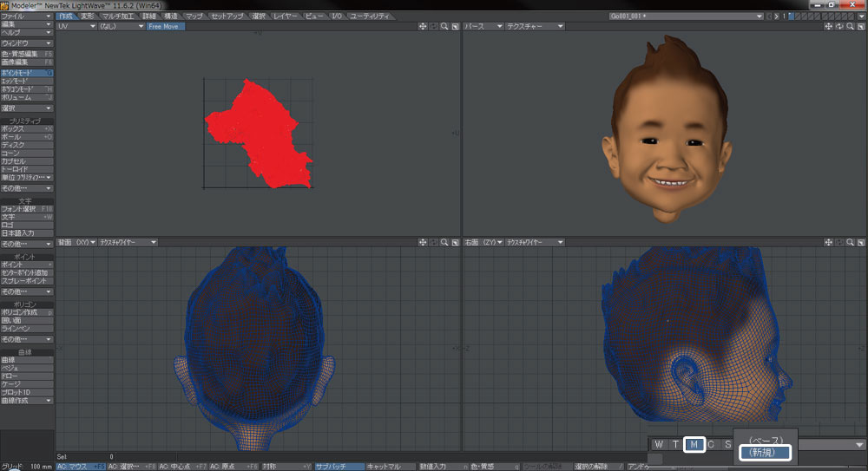Maximize the UV viewport with its expand icon

tap(455, 27)
